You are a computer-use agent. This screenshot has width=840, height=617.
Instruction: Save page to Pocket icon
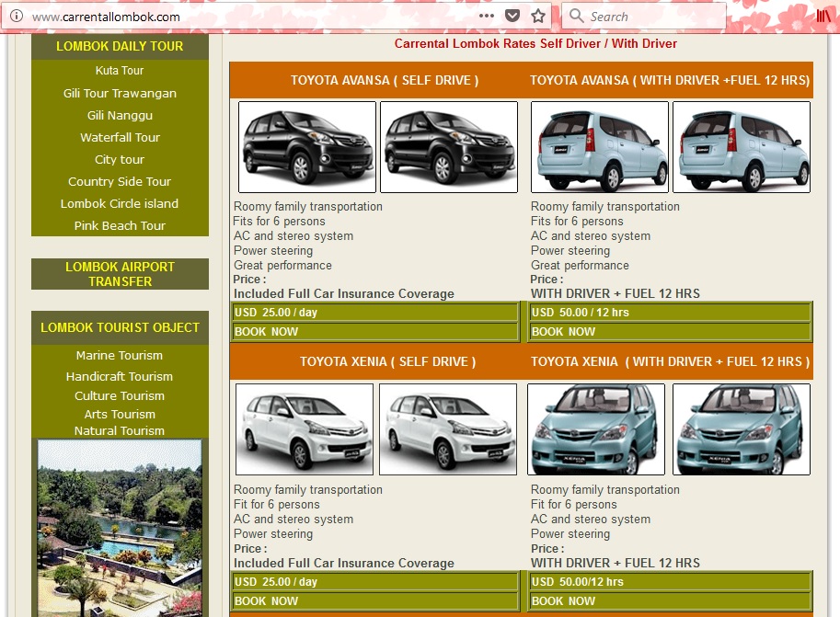(x=512, y=16)
